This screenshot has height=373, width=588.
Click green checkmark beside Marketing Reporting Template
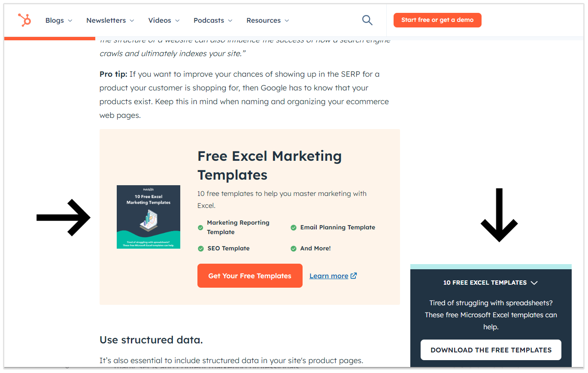[x=200, y=228]
